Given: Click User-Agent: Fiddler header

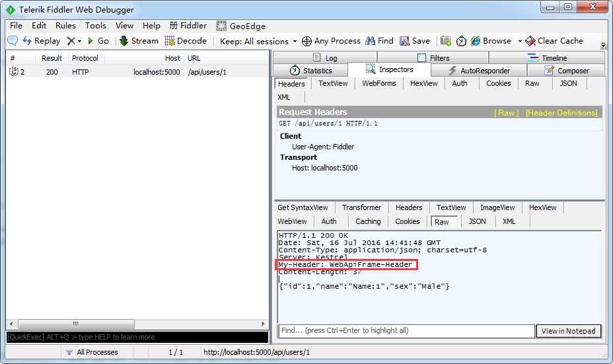Looking at the screenshot, I should 323,147.
